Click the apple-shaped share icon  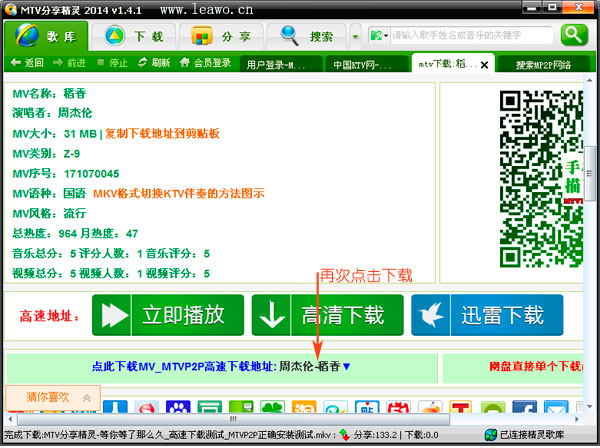tap(430, 407)
